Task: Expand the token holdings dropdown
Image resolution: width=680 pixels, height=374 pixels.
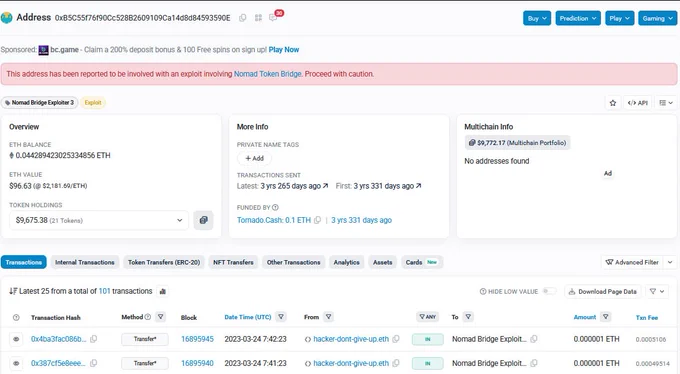Action: click(99, 220)
